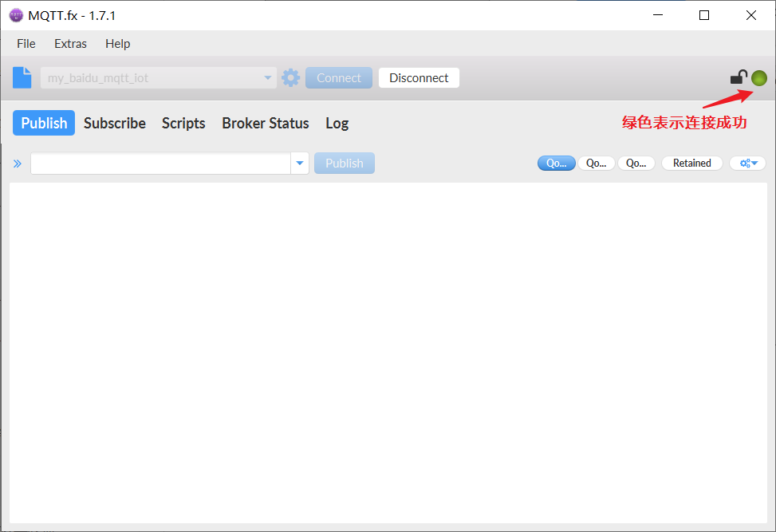Click the Disconnect button
This screenshot has height=532, width=776.
[x=420, y=77]
